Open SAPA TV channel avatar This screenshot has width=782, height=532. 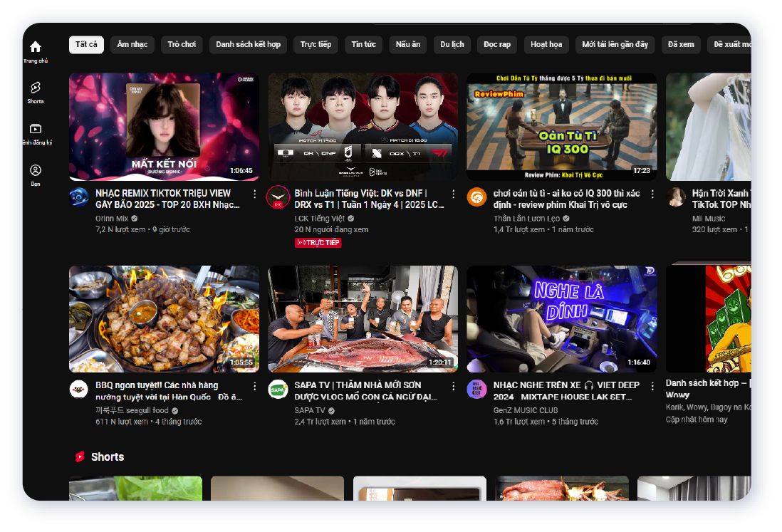pos(278,389)
